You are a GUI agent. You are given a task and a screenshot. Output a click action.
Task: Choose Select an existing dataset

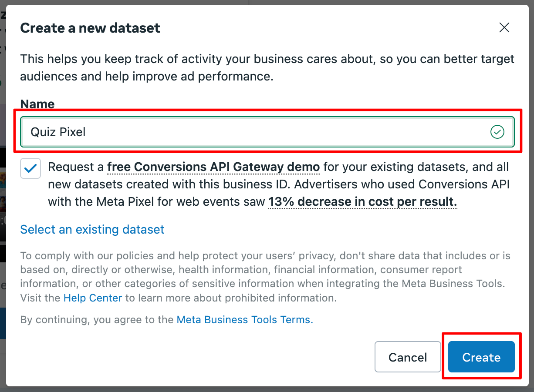tap(92, 229)
